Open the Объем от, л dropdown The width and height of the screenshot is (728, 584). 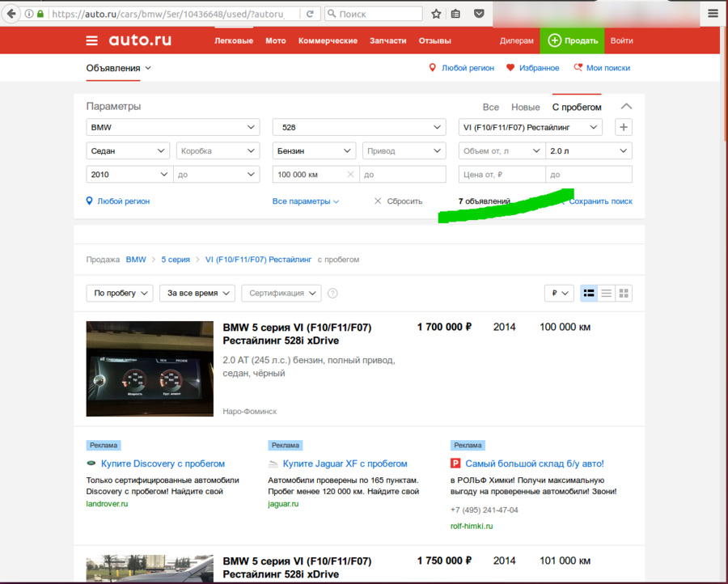tap(502, 151)
